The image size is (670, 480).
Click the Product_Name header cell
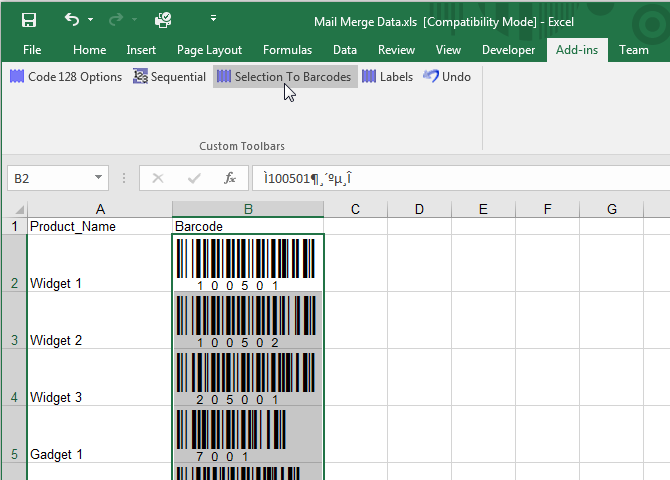(x=100, y=226)
